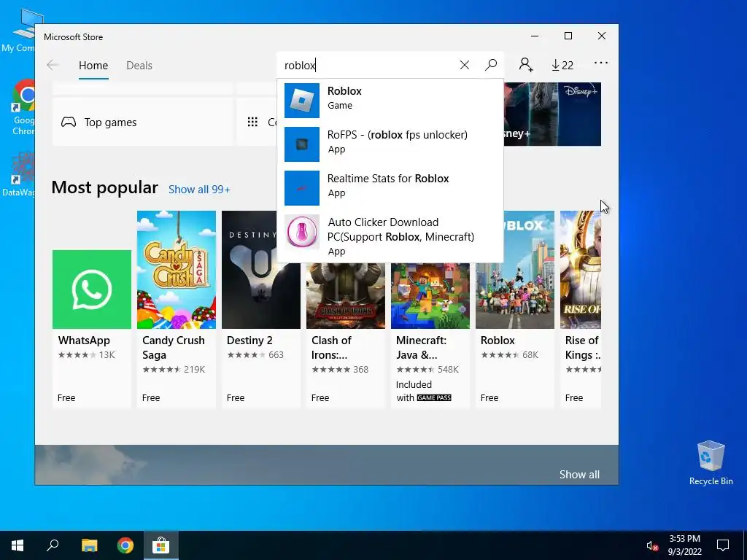Clear the search box with X icon
The height and width of the screenshot is (560, 747).
[465, 65]
